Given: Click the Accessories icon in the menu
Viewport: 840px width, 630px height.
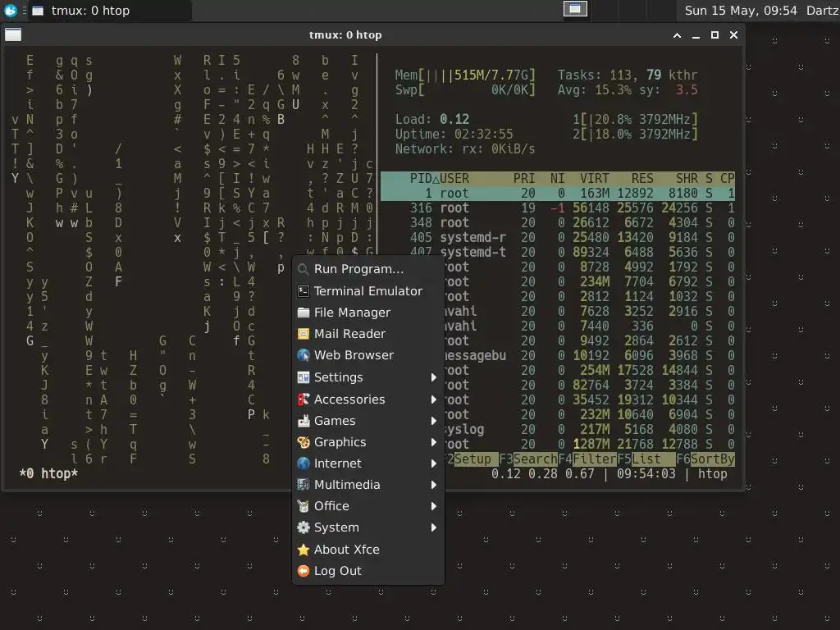Looking at the screenshot, I should point(304,399).
